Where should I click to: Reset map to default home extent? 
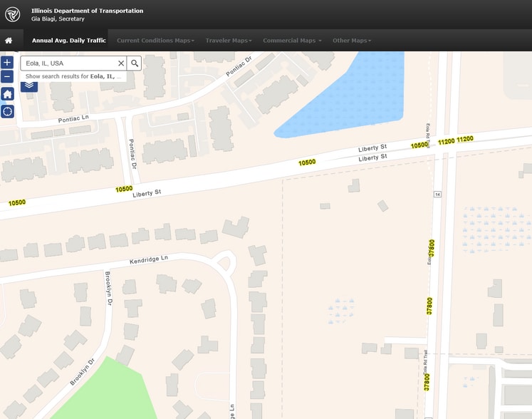coord(7,94)
